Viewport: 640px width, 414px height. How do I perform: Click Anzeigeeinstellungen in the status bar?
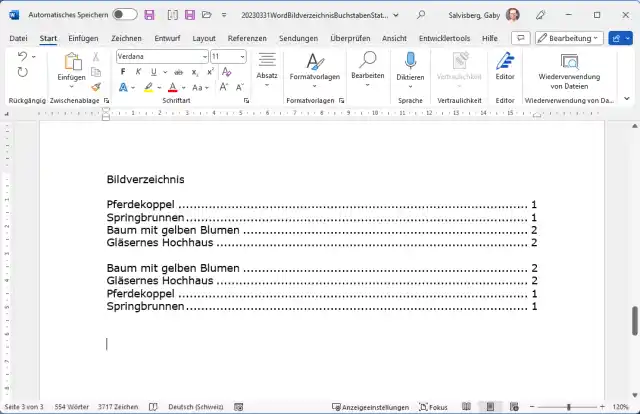coord(370,407)
